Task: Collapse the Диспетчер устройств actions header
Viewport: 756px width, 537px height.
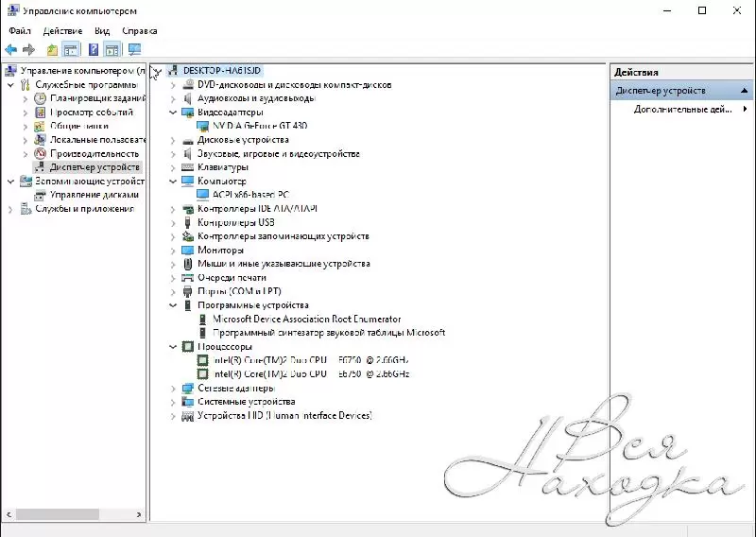Action: pyautogui.click(x=747, y=91)
